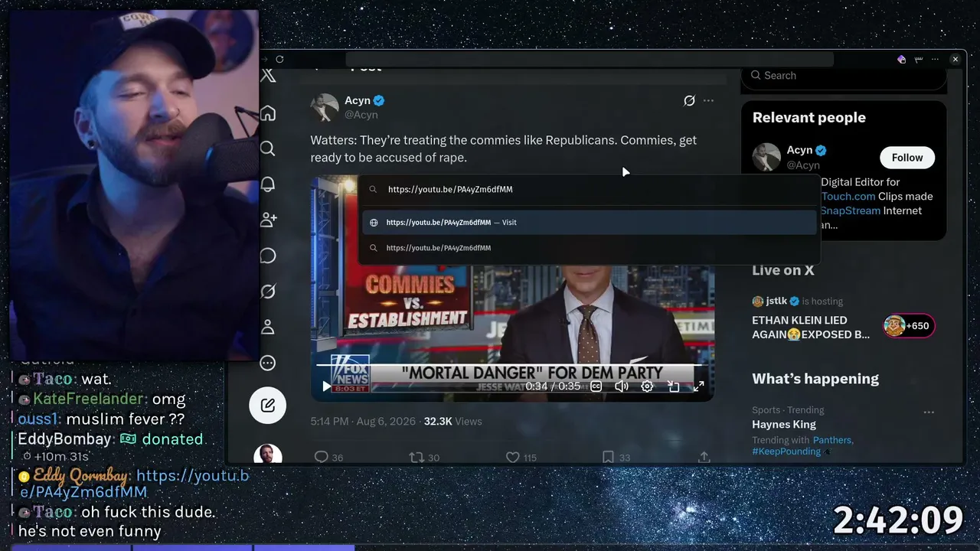Open the Grok icon in the sidebar

tap(268, 292)
